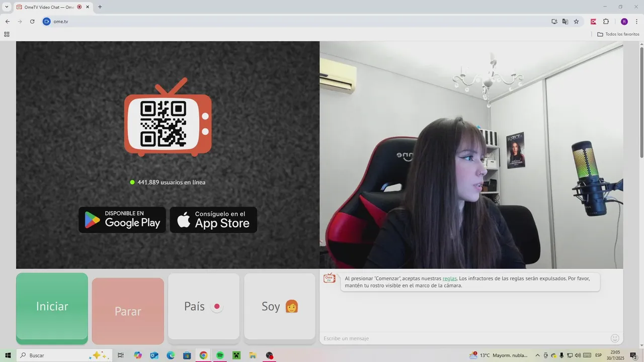Click the OmeTV avatar icon in chat

(330, 279)
